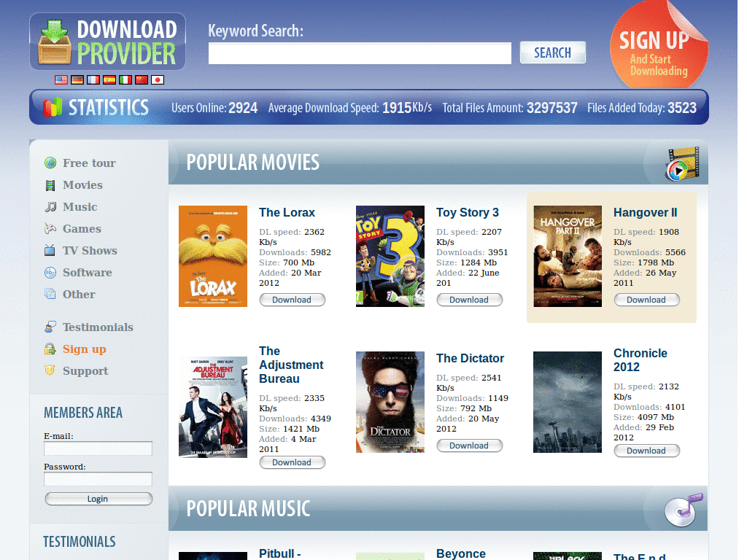The image size is (747, 560).
Task: Select the Italian flag icon
Action: [x=125, y=80]
